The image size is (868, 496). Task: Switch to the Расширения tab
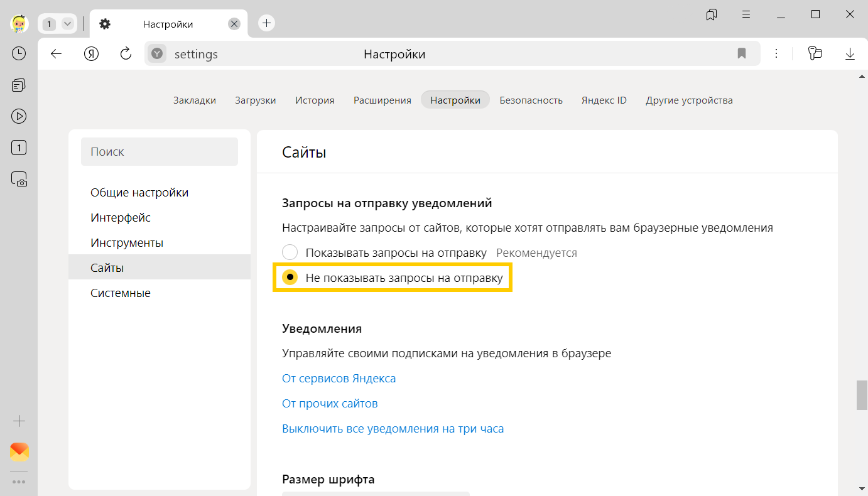[x=382, y=100]
